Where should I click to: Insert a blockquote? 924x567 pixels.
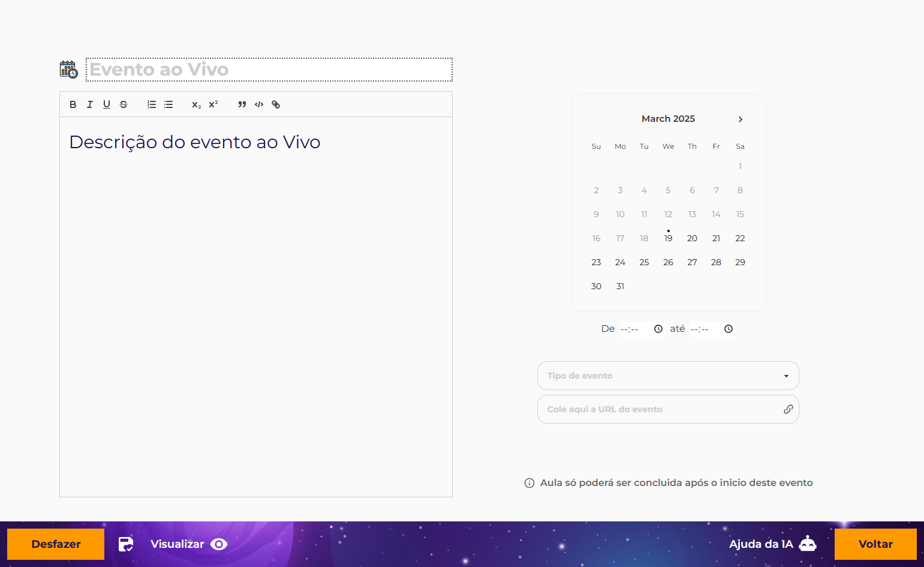click(x=242, y=104)
